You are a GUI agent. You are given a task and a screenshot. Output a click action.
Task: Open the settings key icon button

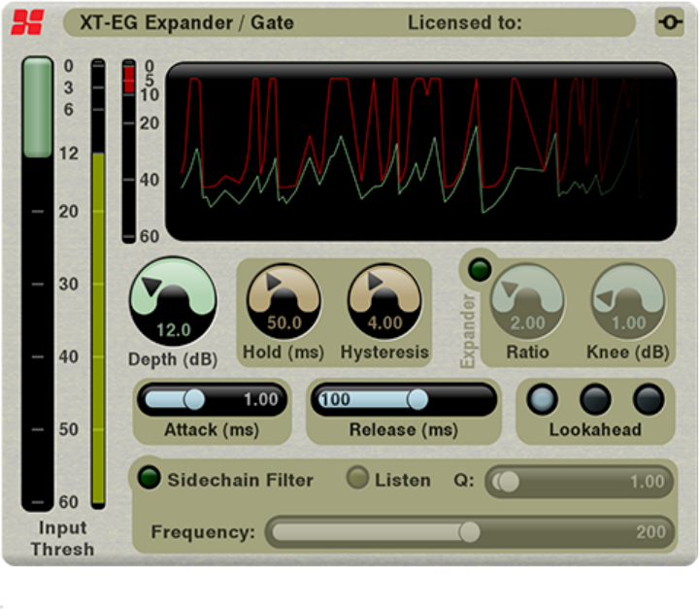pos(670,22)
